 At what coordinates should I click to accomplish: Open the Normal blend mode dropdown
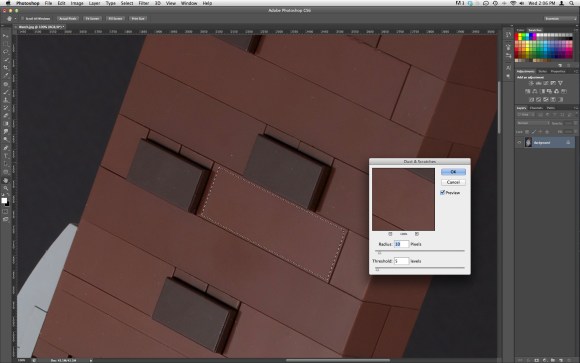533,123
